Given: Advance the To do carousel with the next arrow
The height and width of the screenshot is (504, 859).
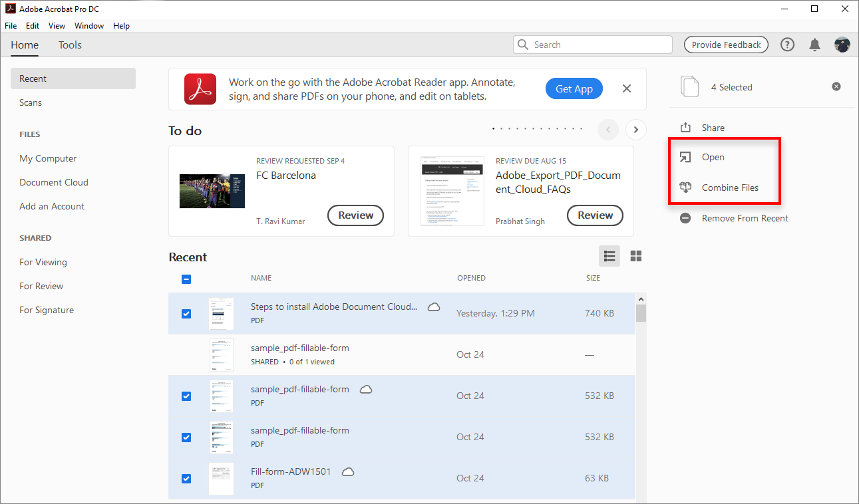Looking at the screenshot, I should coord(635,130).
